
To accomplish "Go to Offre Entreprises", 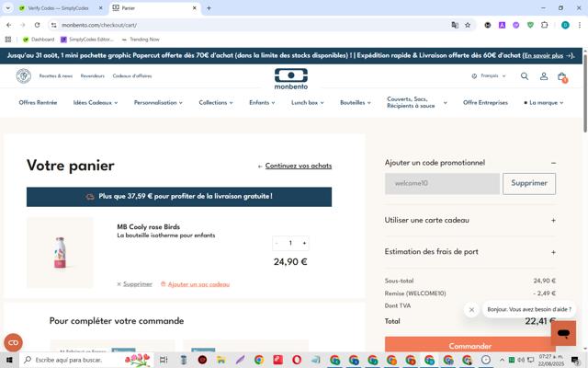I will (x=485, y=102).
